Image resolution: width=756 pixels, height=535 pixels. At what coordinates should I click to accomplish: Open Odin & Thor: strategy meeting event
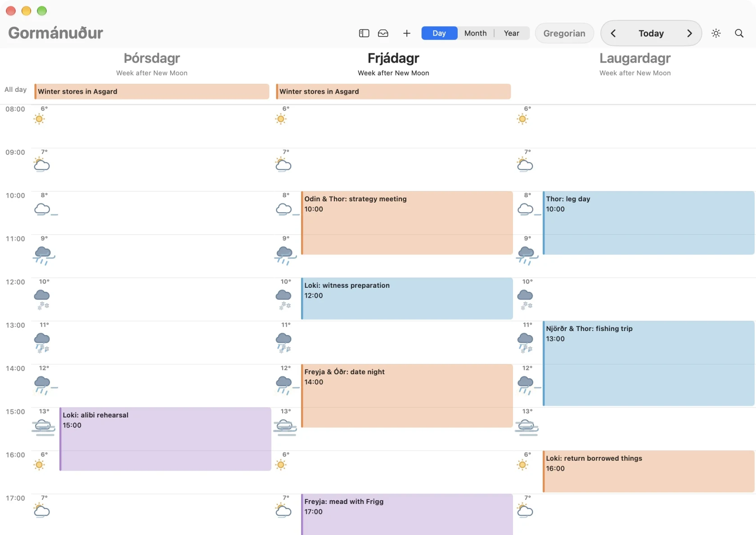(x=407, y=223)
